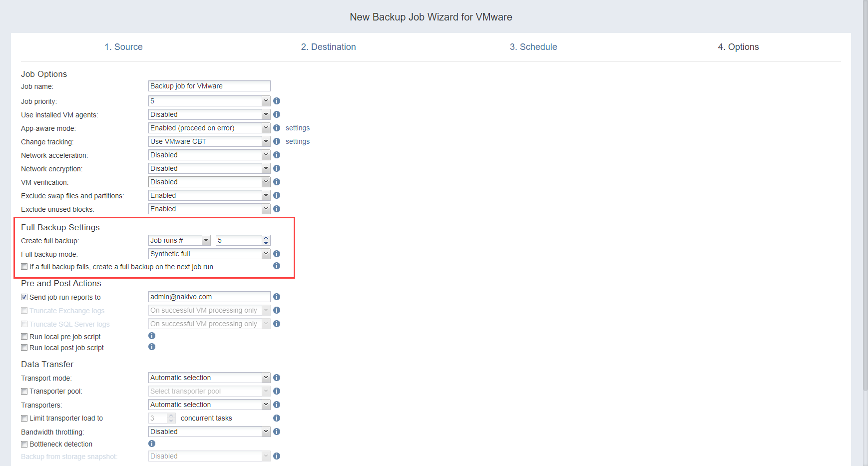This screenshot has width=868, height=466.
Task: Enable Bottleneck detection checkbox
Action: click(x=24, y=445)
